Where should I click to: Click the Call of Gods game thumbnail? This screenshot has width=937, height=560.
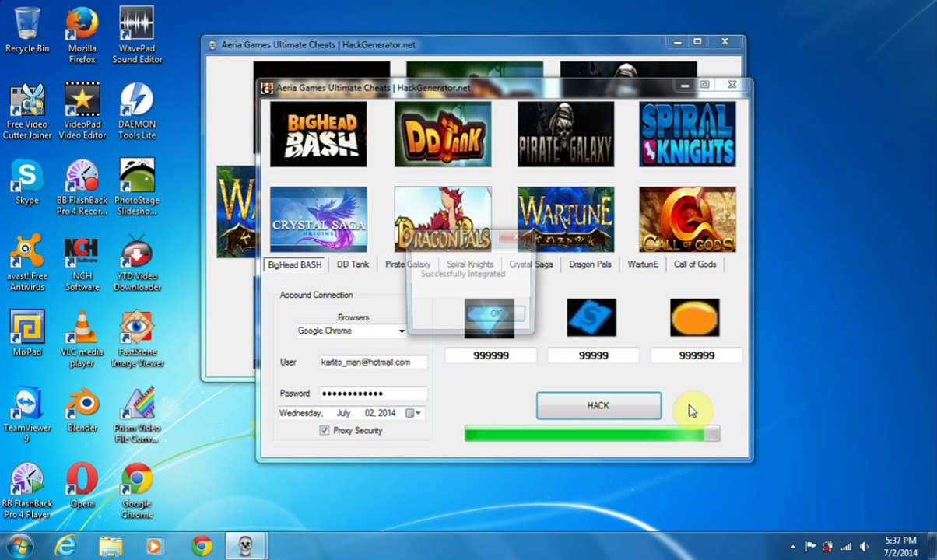pyautogui.click(x=687, y=219)
